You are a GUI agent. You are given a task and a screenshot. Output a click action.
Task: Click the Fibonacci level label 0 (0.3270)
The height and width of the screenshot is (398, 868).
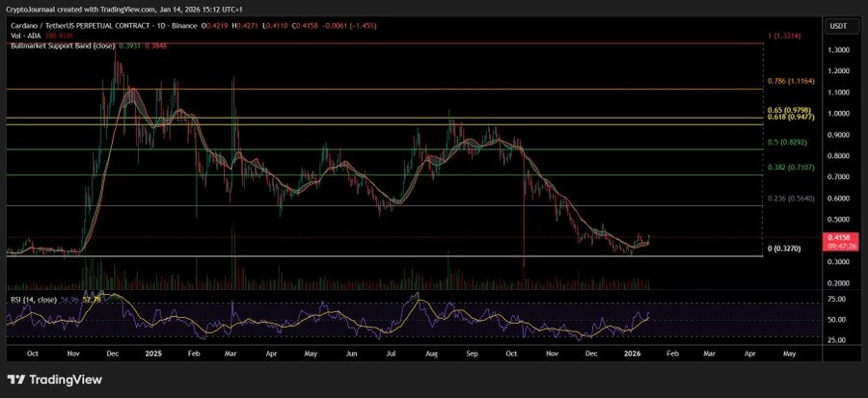pos(784,249)
